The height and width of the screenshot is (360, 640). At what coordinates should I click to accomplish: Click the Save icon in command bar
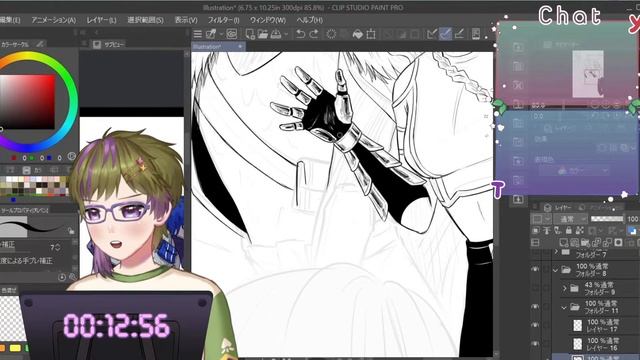276,34
